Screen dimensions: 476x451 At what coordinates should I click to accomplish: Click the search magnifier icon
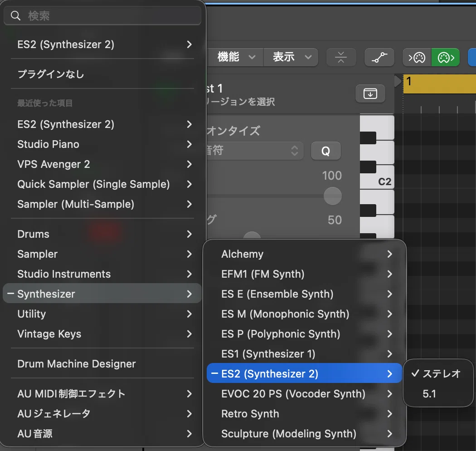coord(15,15)
